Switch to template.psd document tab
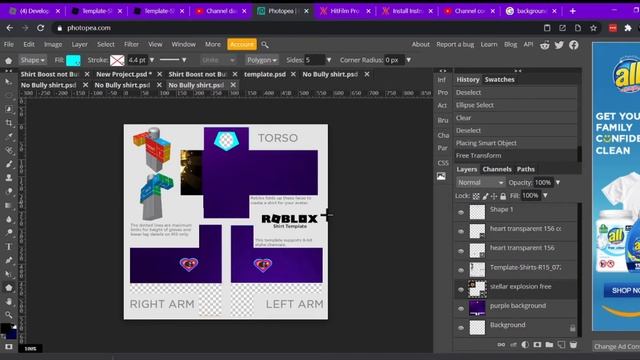Viewport: 640px width, 360px height. (264, 74)
